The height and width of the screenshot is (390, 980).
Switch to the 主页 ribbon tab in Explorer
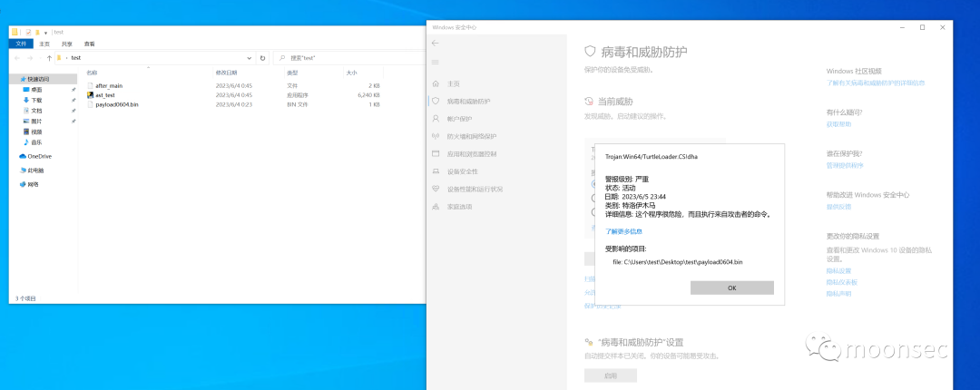(44, 44)
